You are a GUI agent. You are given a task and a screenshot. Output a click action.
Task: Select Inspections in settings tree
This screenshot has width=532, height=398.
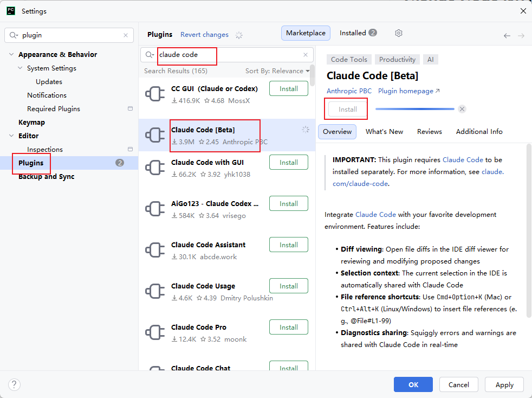[45, 150]
